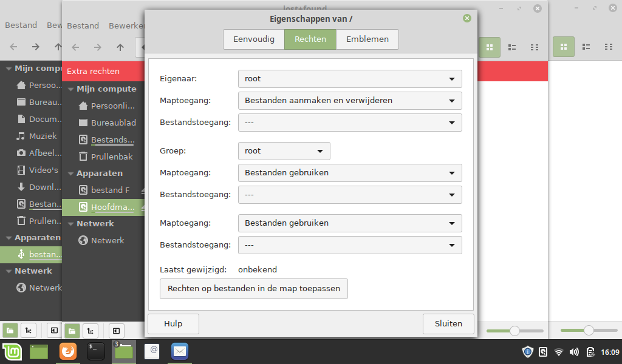
Task: Open the Eigenaar owner dropdown showing root
Action: (x=350, y=78)
